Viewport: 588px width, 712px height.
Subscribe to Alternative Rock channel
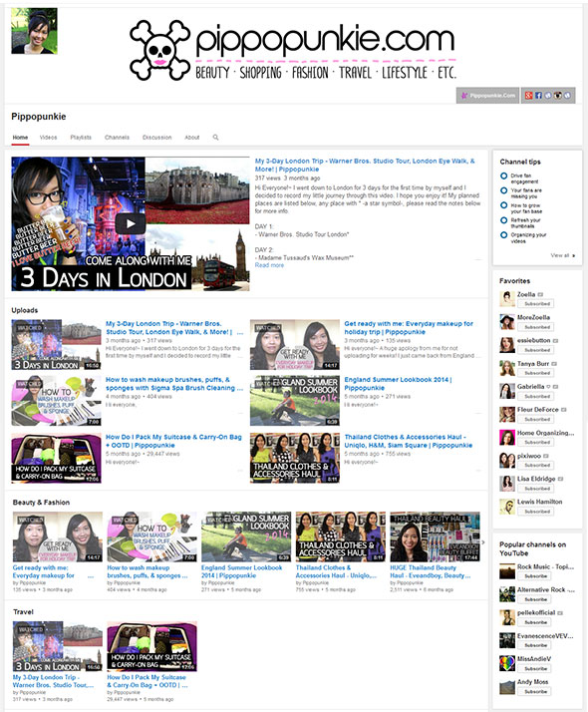(534, 599)
